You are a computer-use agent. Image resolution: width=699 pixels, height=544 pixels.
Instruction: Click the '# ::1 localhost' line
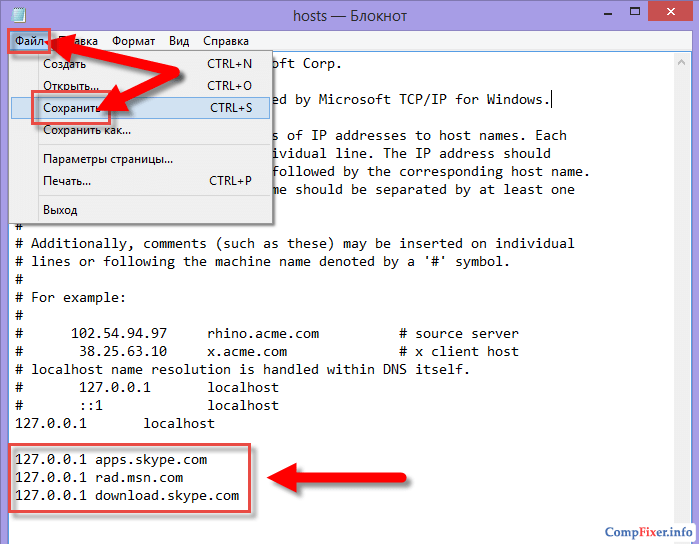[x=147, y=405]
